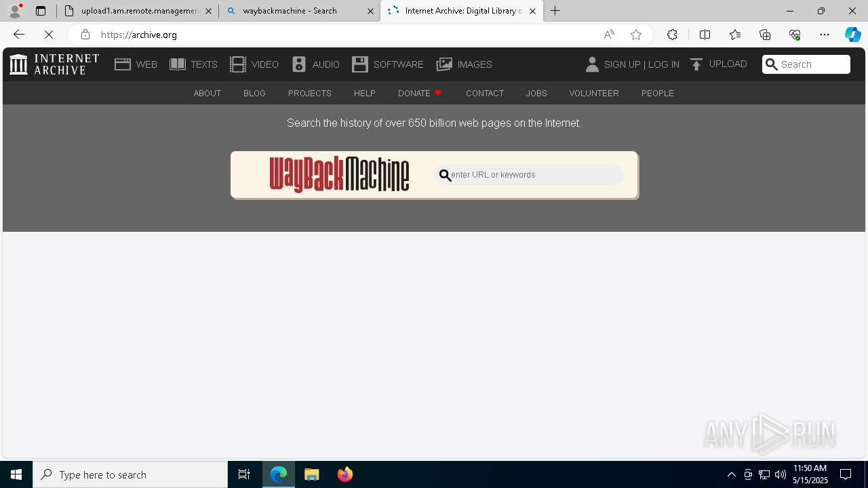Open the PROJECTS page
Screen dimensions: 868x488
310,93
